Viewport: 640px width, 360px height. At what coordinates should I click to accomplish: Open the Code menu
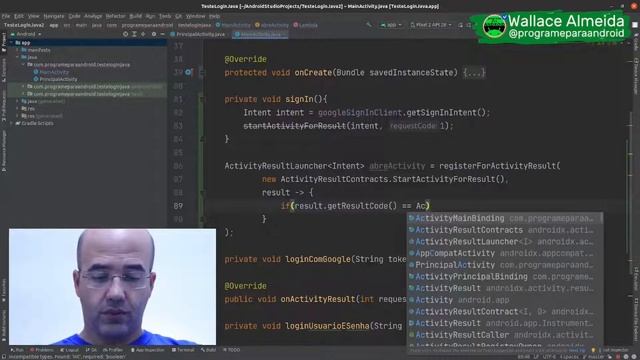tap(74, 16)
